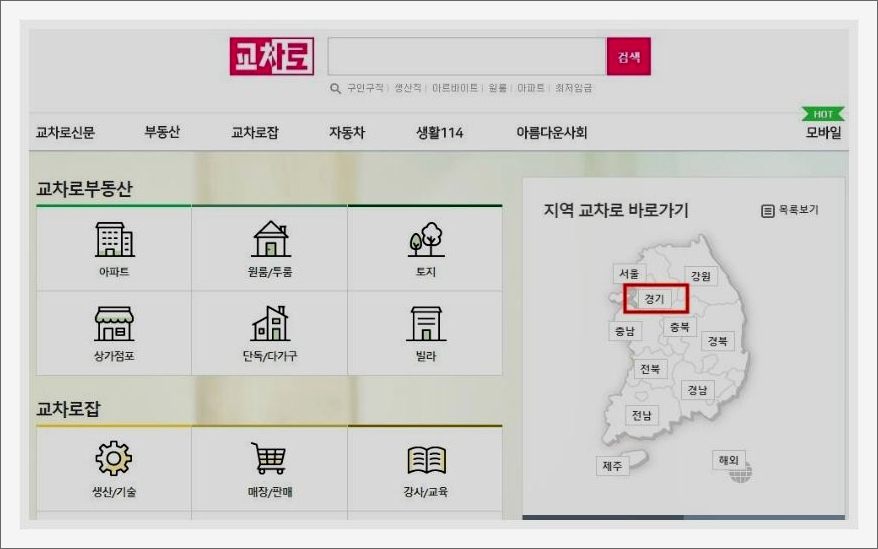Select 경남 on the region map

698,390
